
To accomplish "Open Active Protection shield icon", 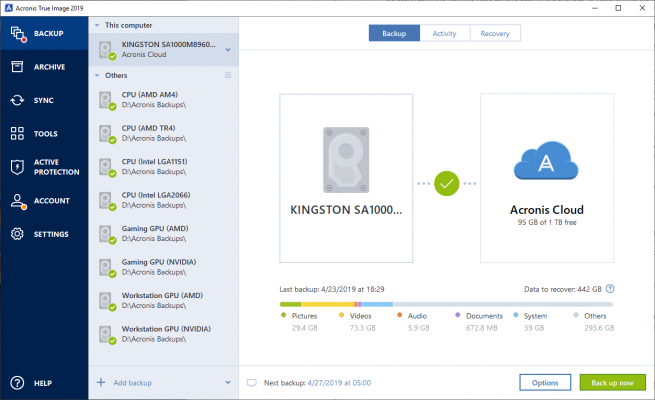I will pyautogui.click(x=17, y=167).
